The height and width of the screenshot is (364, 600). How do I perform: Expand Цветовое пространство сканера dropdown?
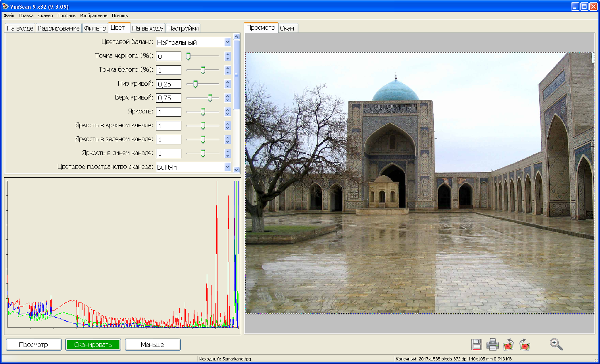227,167
